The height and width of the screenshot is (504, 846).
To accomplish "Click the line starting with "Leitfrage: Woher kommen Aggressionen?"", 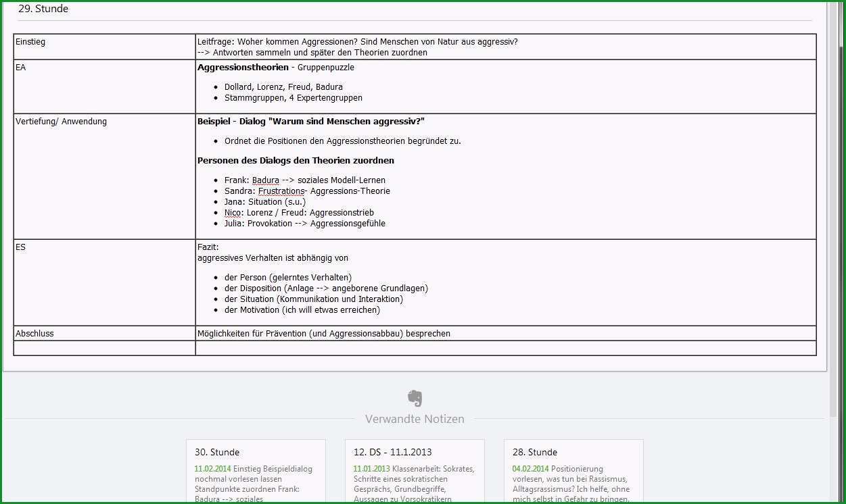I will click(358, 42).
